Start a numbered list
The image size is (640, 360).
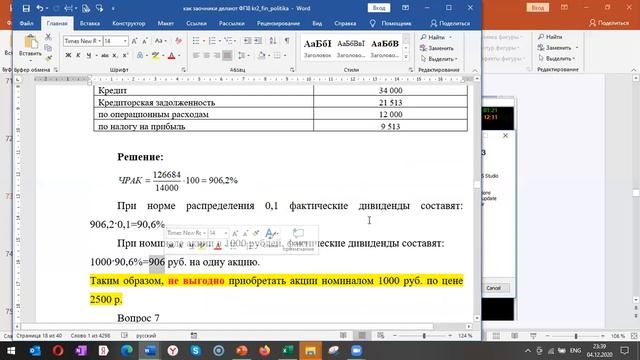pos(212,40)
